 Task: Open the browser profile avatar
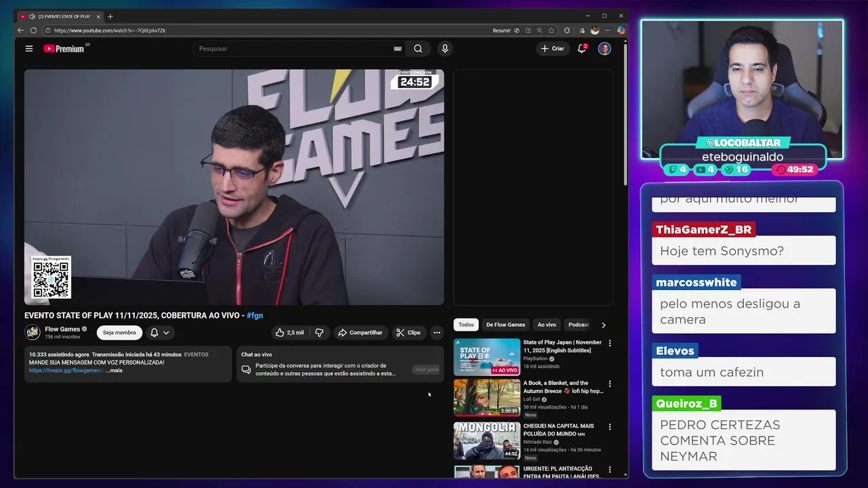[595, 30]
